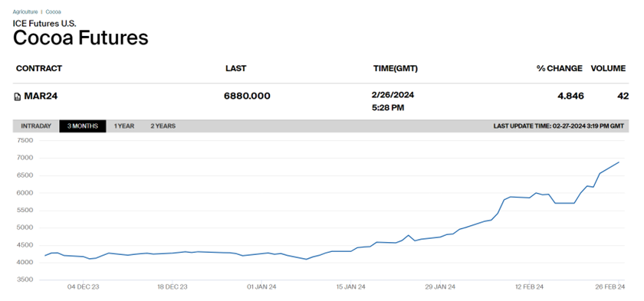Open the Agriculture breadcrumb link
Screen dimensions: 644x301
point(25,12)
